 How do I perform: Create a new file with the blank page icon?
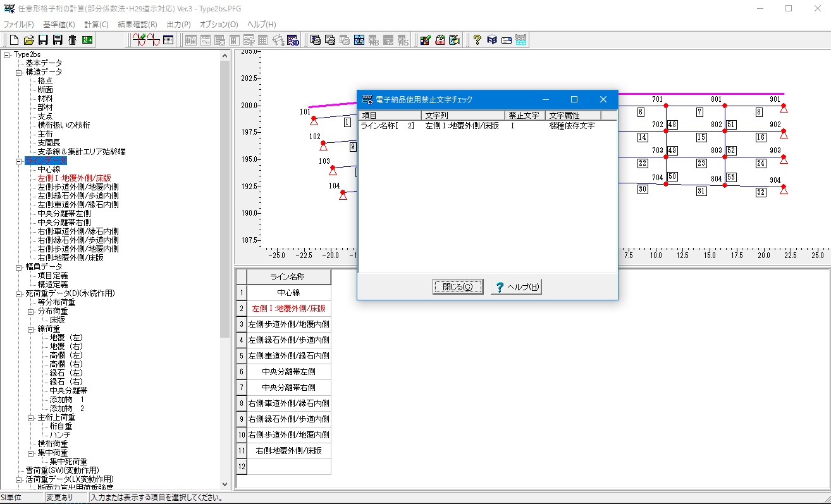click(14, 40)
